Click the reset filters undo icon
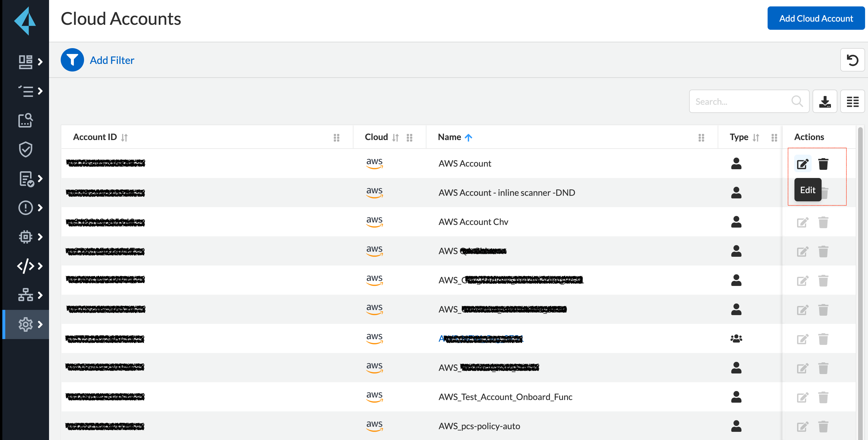 pyautogui.click(x=852, y=60)
